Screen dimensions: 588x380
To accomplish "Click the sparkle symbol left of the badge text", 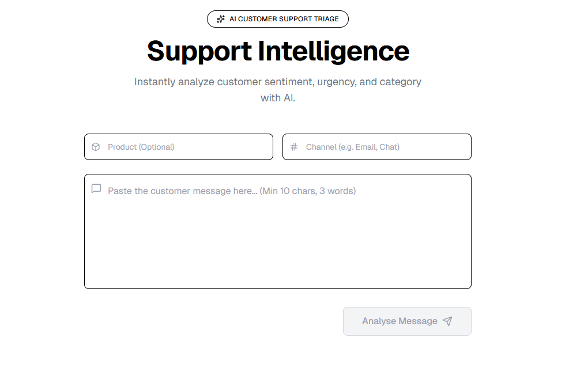I will (x=220, y=18).
